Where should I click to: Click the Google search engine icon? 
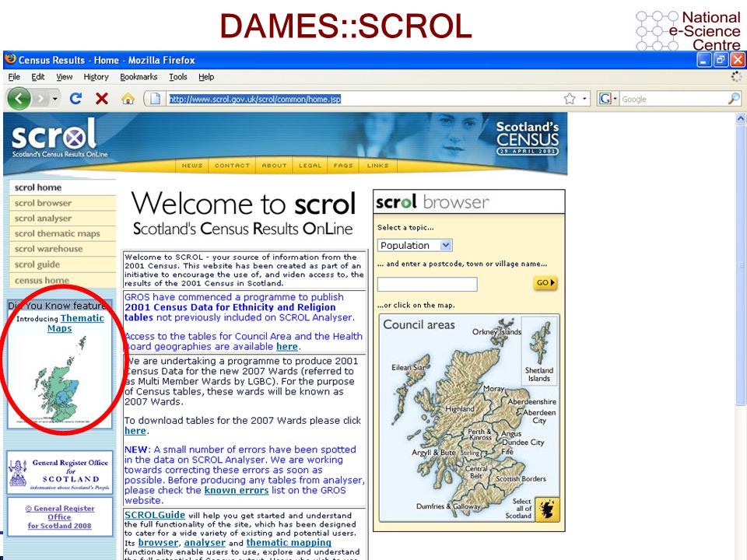[x=605, y=99]
